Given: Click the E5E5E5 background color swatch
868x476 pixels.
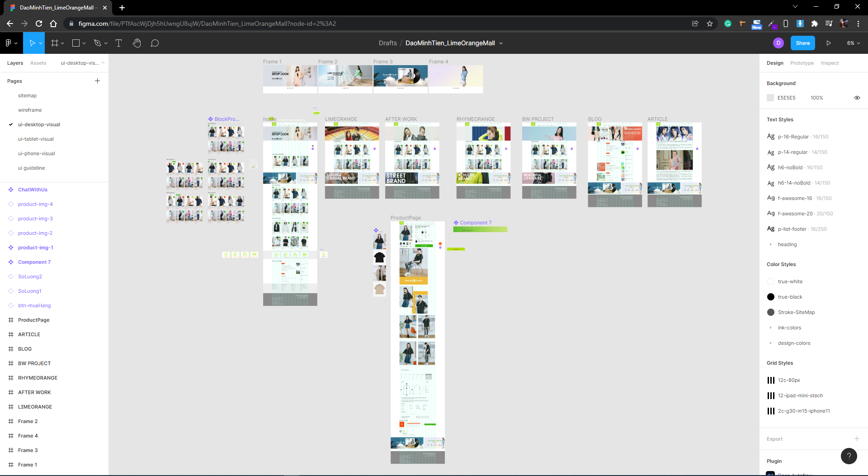Looking at the screenshot, I should pyautogui.click(x=770, y=98).
